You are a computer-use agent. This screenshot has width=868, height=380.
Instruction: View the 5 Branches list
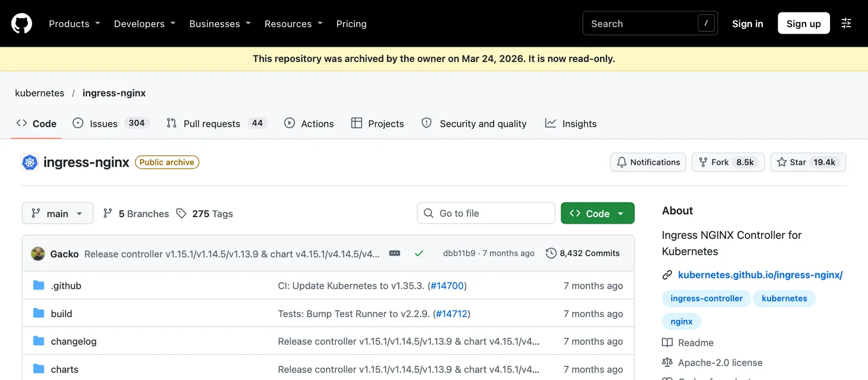coord(136,213)
